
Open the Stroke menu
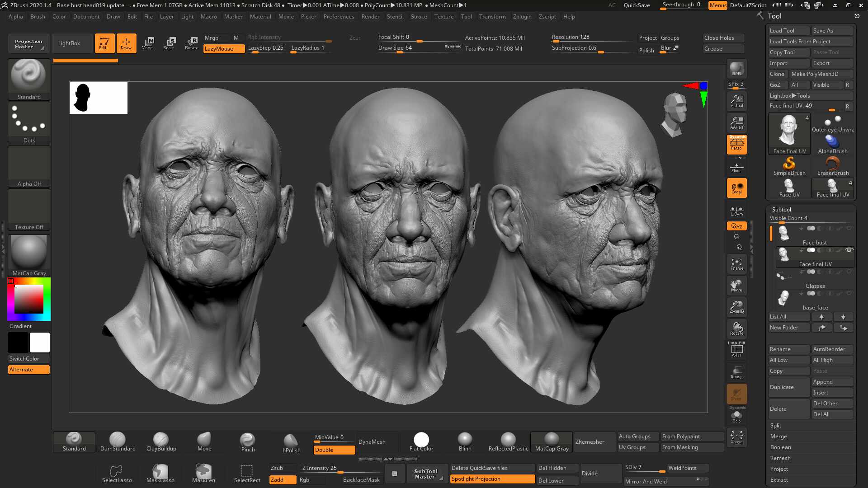419,17
